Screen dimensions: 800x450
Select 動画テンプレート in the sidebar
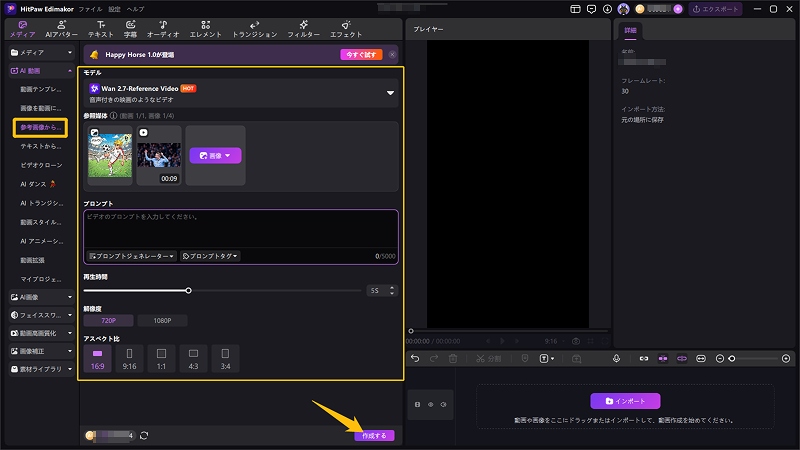pos(41,89)
